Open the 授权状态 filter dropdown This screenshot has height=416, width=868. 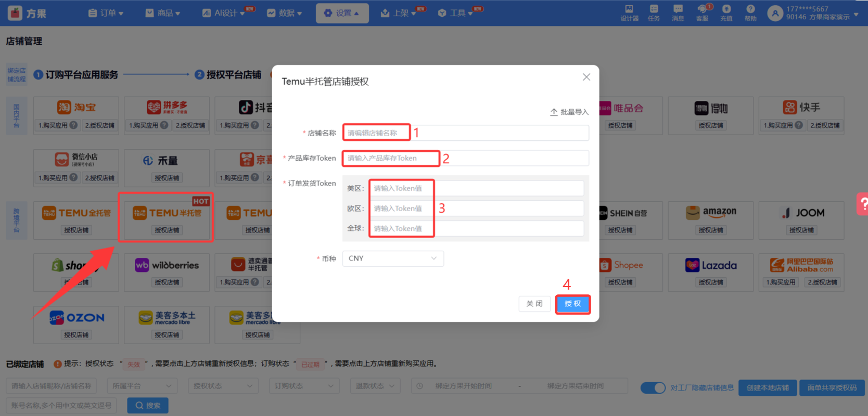point(223,386)
